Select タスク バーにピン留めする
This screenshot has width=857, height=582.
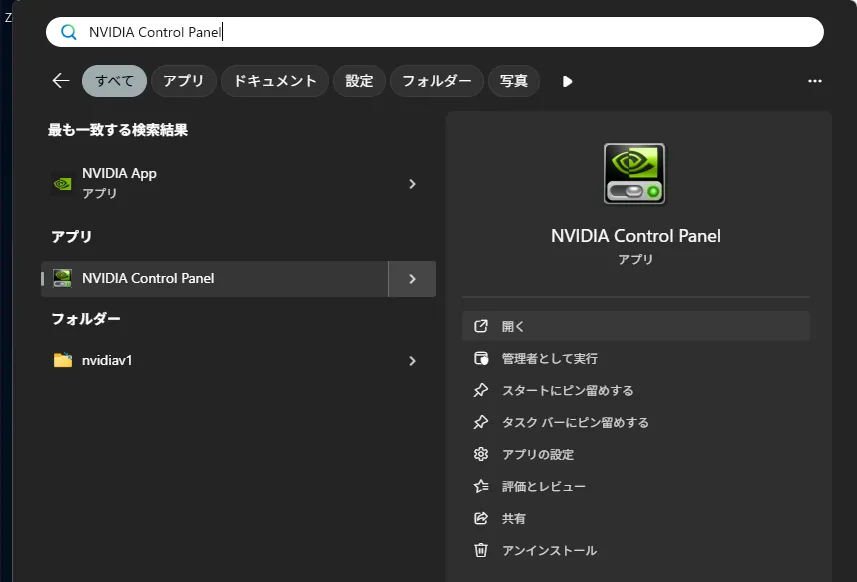[x=575, y=422]
